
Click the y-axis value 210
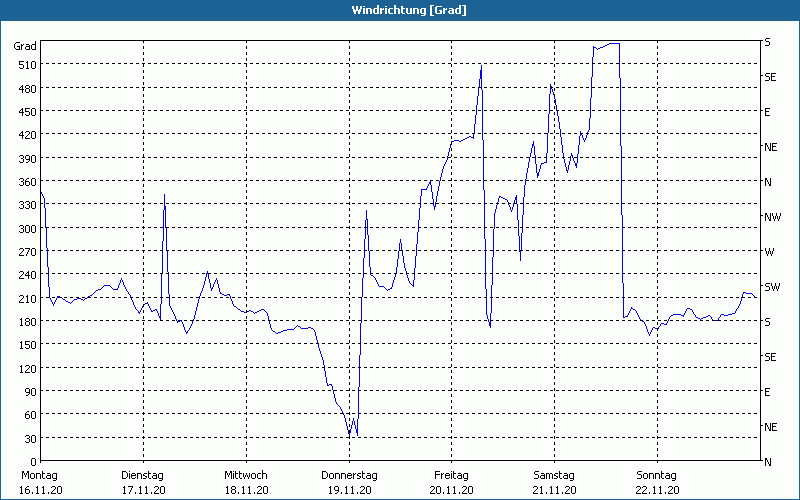[x=27, y=298]
